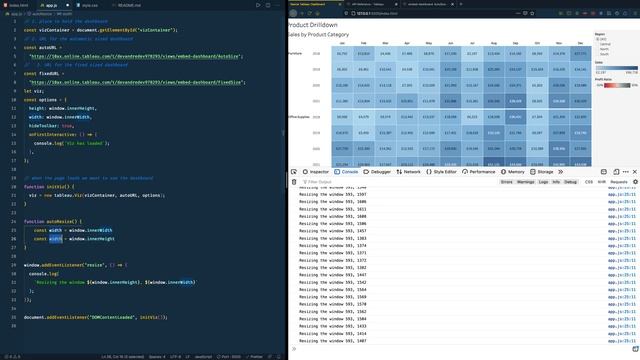Open the Memory devtools panel
Viewport: 640px width, 360px height.
tap(513, 172)
